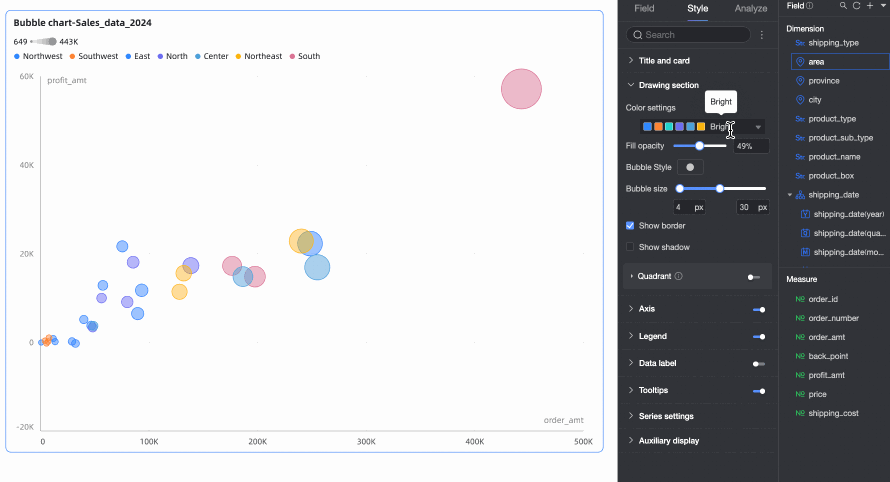Click shipping_date(year) calendar icon
The image size is (890, 482).
click(805, 214)
